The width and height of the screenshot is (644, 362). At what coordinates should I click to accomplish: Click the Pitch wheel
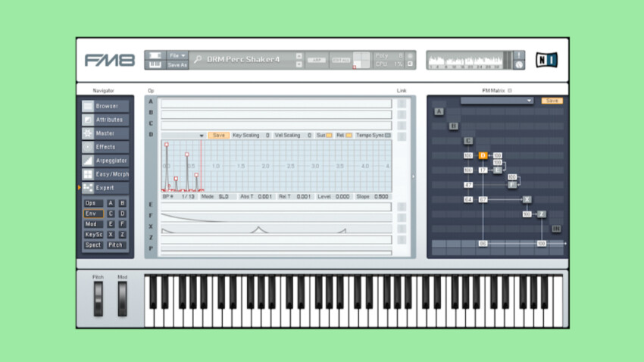tap(98, 299)
